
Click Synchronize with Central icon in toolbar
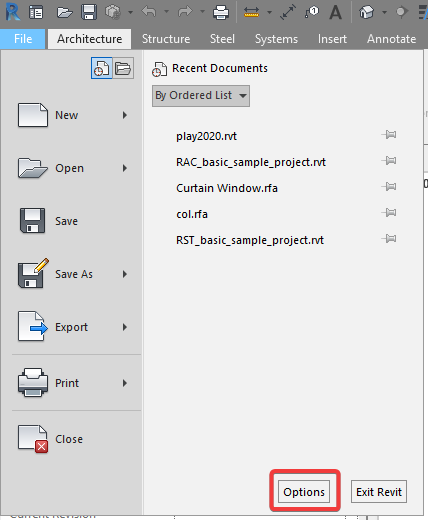pyautogui.click(x=113, y=13)
